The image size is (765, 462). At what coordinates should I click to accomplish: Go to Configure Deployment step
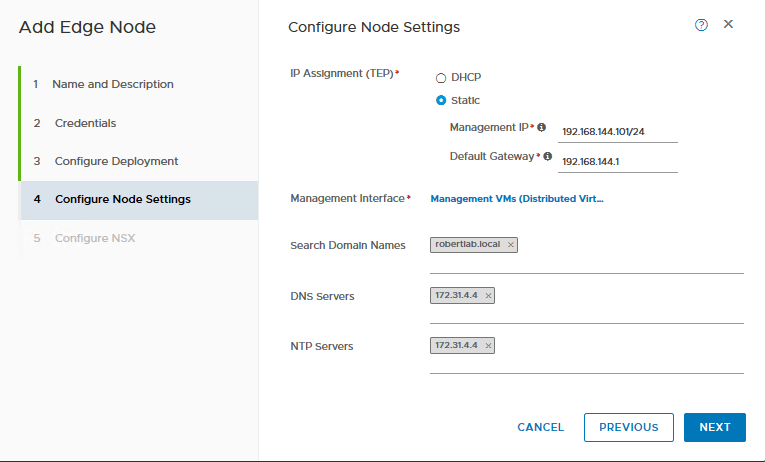coord(116,161)
